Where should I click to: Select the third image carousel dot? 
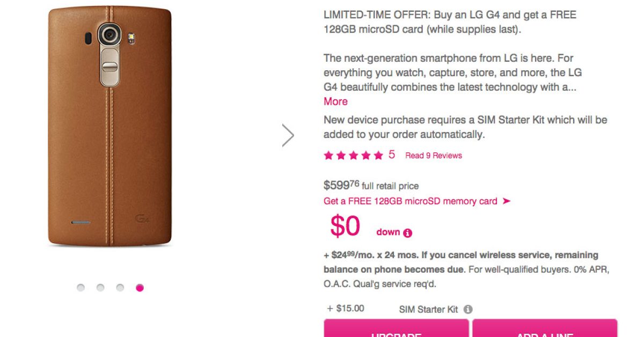[x=120, y=288]
